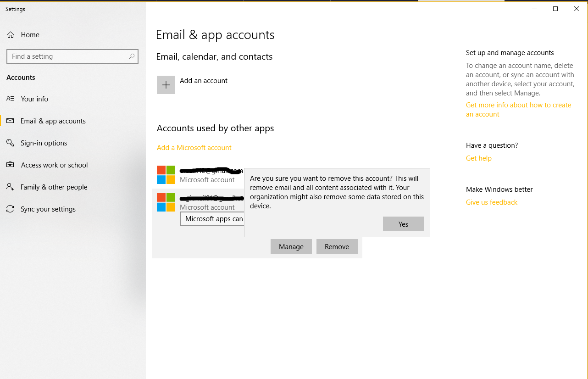Click the Sync your settings icon
The image size is (588, 379).
[x=10, y=209]
